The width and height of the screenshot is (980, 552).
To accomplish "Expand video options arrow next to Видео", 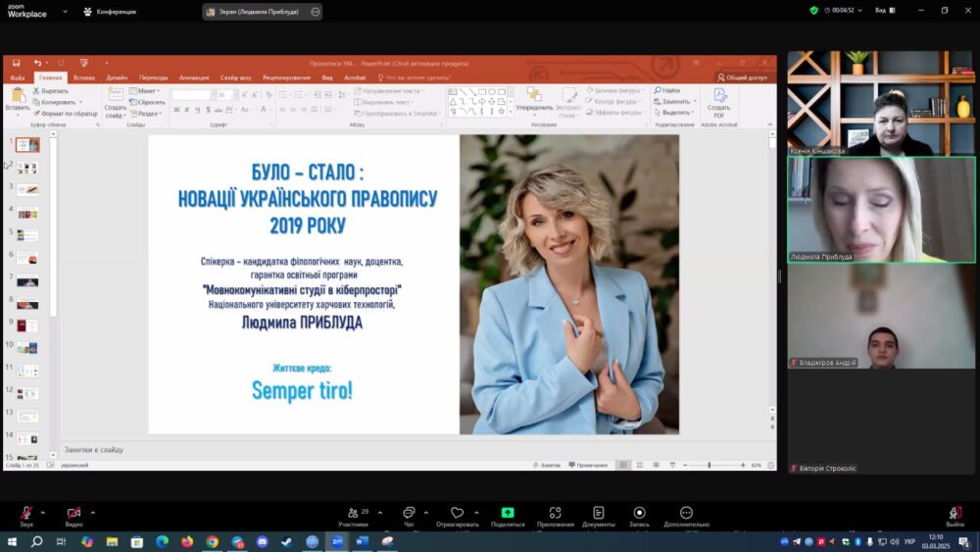I will (92, 513).
